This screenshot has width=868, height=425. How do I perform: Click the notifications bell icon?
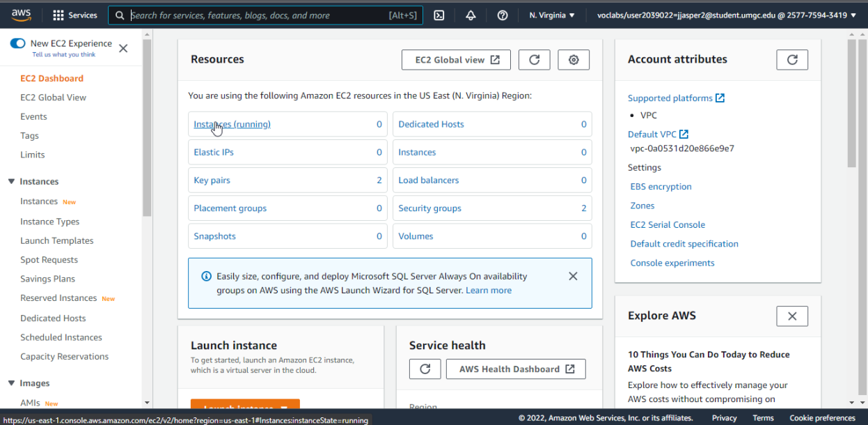coord(471,15)
